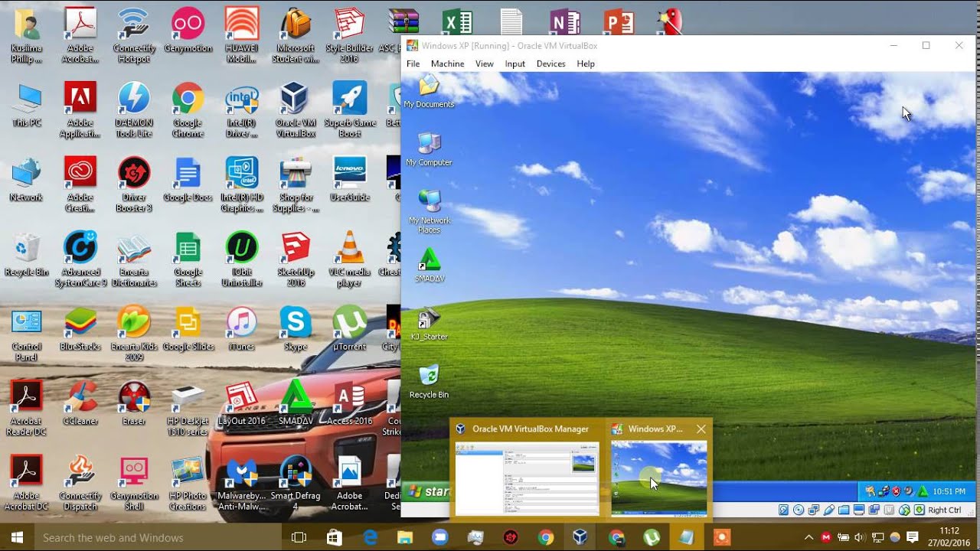
Task: Click VirtualBox network status bar icon
Action: [x=814, y=510]
